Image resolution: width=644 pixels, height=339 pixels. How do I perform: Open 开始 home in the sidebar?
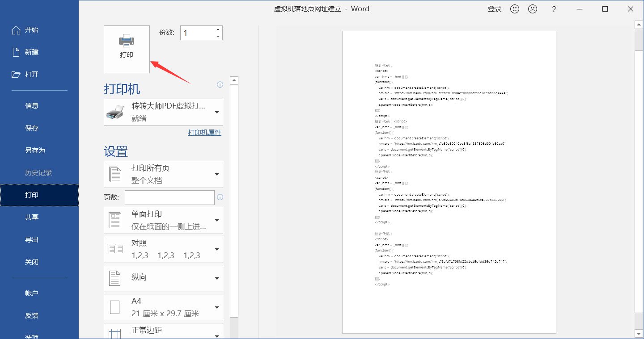[x=31, y=30]
